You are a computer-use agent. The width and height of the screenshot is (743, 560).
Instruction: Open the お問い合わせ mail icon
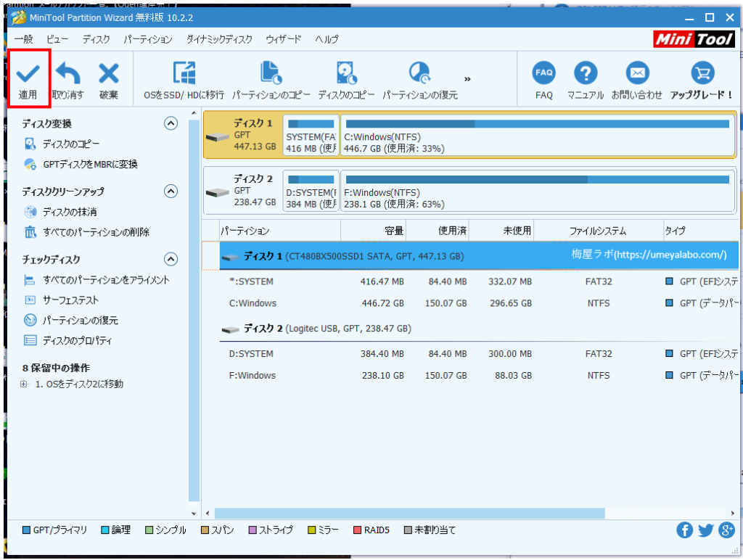(x=637, y=73)
